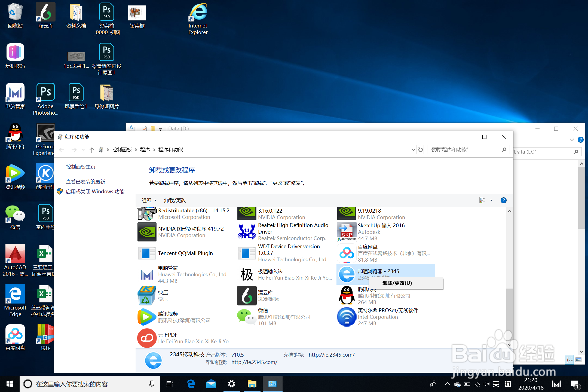Choose 卸载/更改(U) from context menu
Image resolution: width=588 pixels, height=392 pixels.
point(406,283)
